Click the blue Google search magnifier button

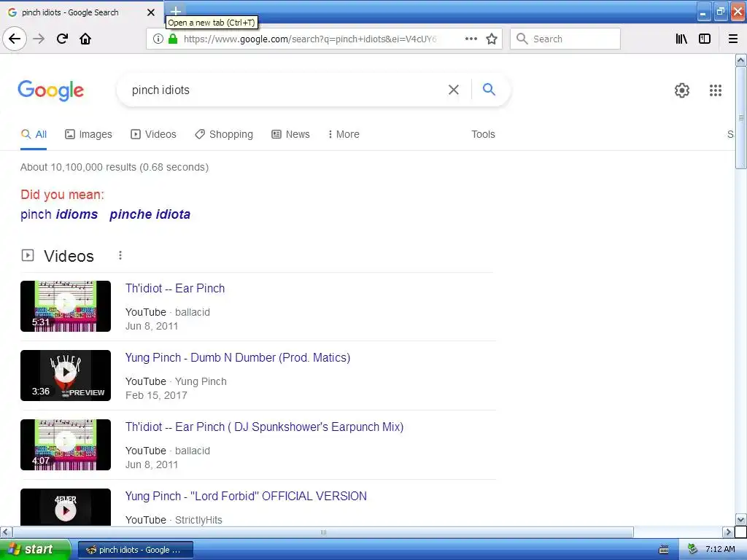coord(489,89)
